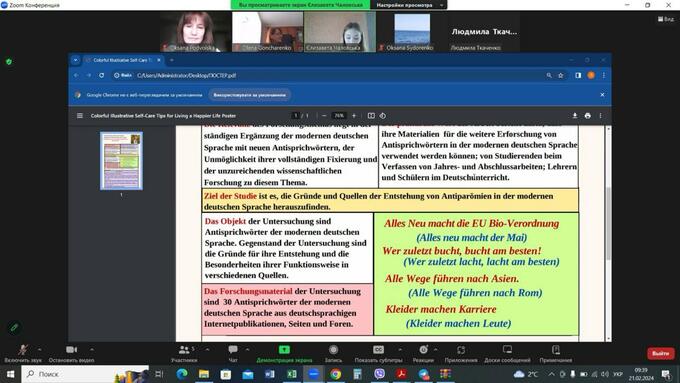Open the PDF viewer three-dot menu

click(601, 116)
